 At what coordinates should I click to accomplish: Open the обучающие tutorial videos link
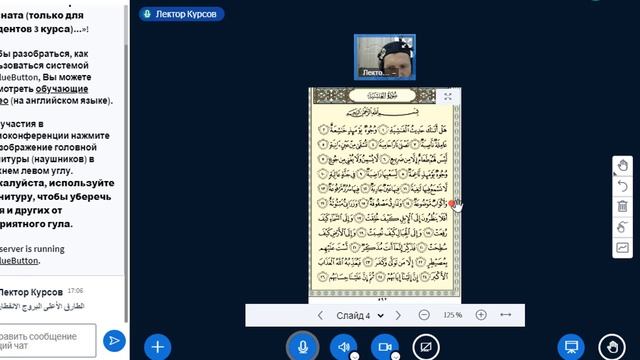[x=62, y=89]
